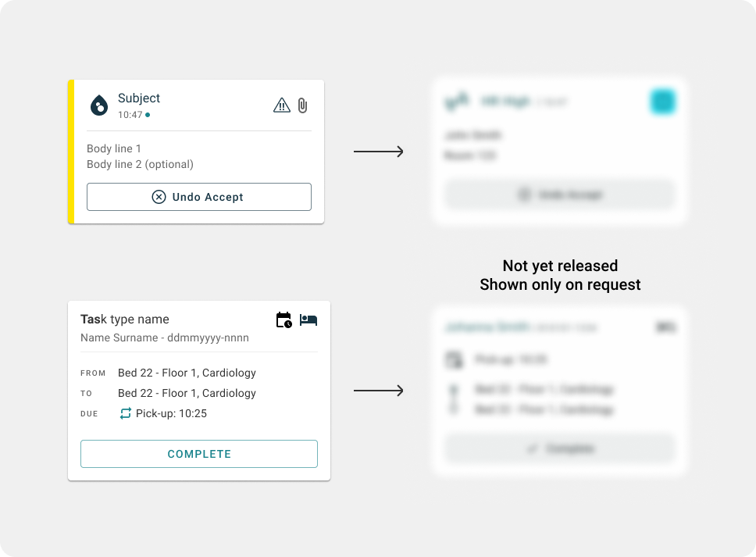The width and height of the screenshot is (756, 557).
Task: Click the droplet icon next to Subject
Action: (x=99, y=105)
